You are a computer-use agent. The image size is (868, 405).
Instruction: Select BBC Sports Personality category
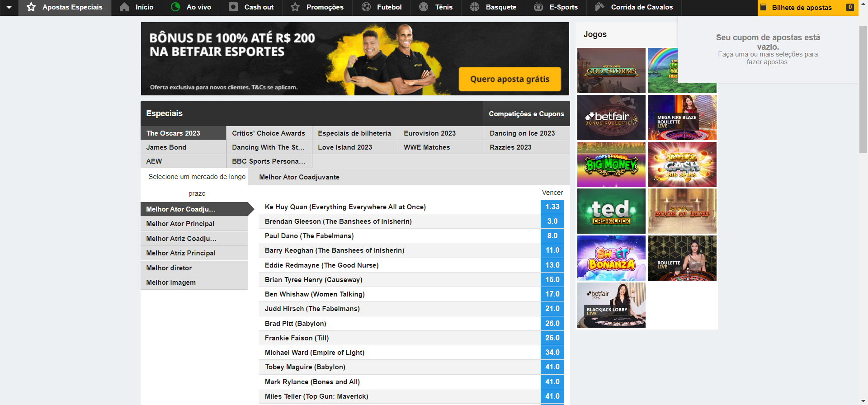269,161
